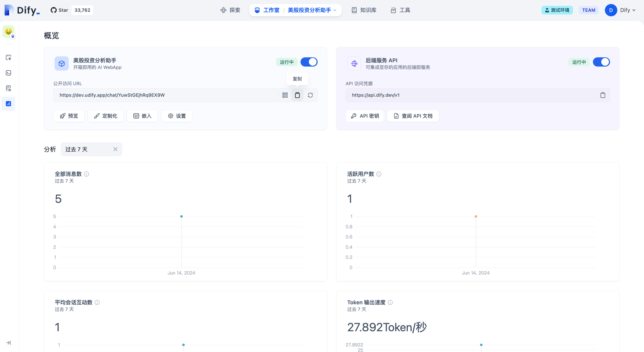
Task: Copy the public access URL
Action: point(297,95)
